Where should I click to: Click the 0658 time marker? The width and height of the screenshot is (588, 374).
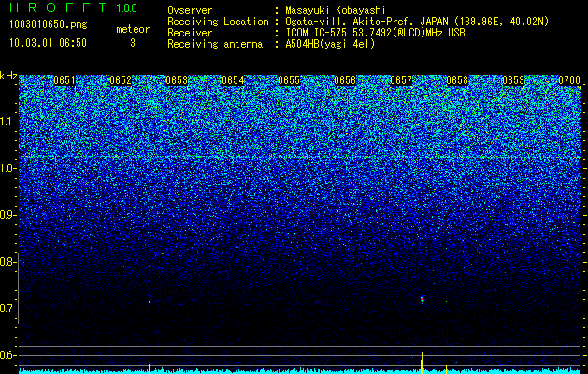(x=457, y=80)
